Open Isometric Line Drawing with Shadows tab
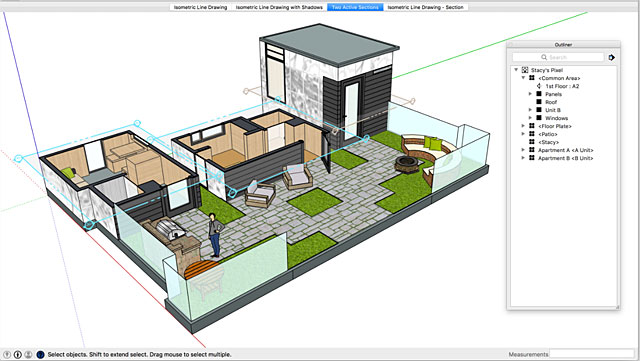Image resolution: width=640 pixels, height=361 pixels. (279, 7)
